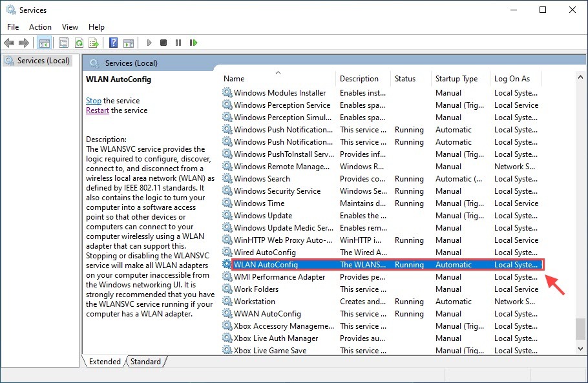Sort services by the Name column header
Viewport: 588px width, 383px height.
(278, 79)
